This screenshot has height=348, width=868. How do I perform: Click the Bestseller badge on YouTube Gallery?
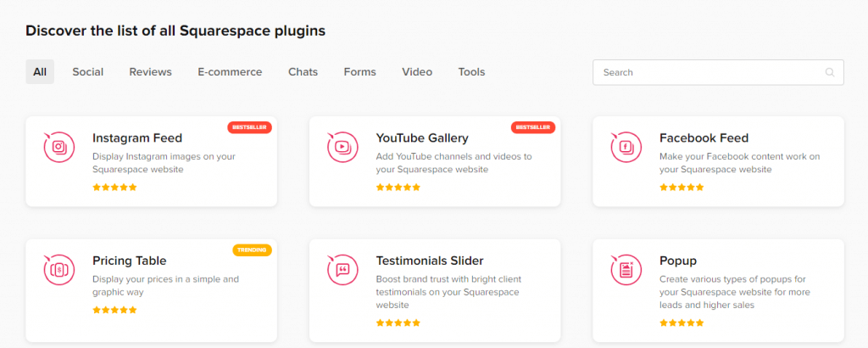pyautogui.click(x=533, y=127)
